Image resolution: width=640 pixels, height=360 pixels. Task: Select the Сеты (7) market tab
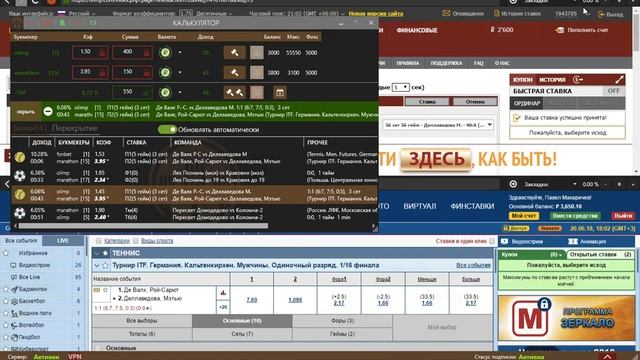[x=242, y=334]
